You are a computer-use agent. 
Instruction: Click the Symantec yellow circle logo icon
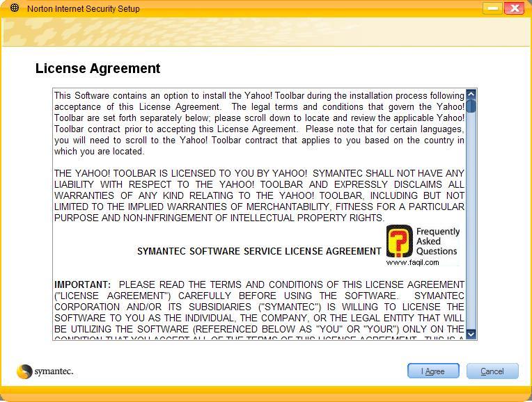pyautogui.click(x=25, y=371)
